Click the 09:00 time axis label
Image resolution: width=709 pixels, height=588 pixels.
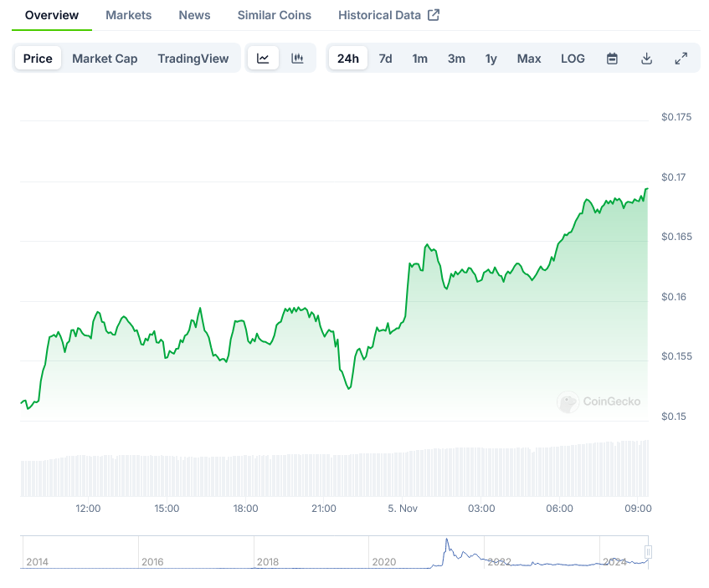[638, 509]
